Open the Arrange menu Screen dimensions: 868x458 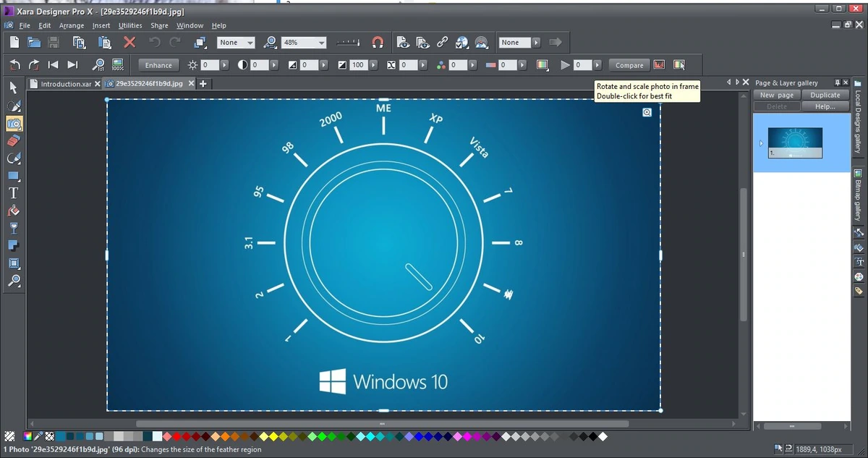pyautogui.click(x=71, y=25)
